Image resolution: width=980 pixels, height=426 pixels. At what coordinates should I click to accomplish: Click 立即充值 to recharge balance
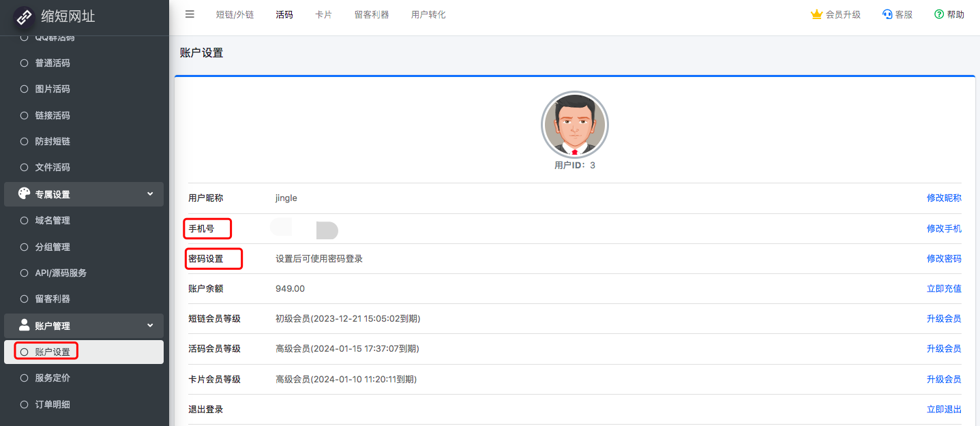944,289
